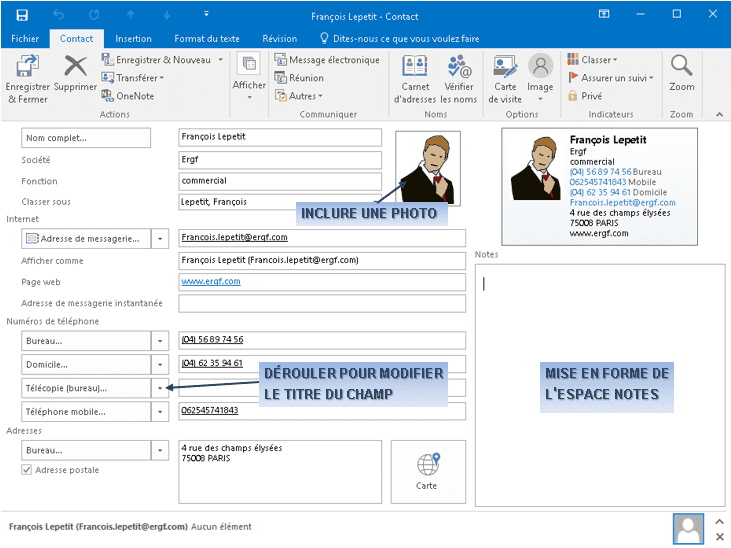Click the Nom complet... button

pos(86,138)
